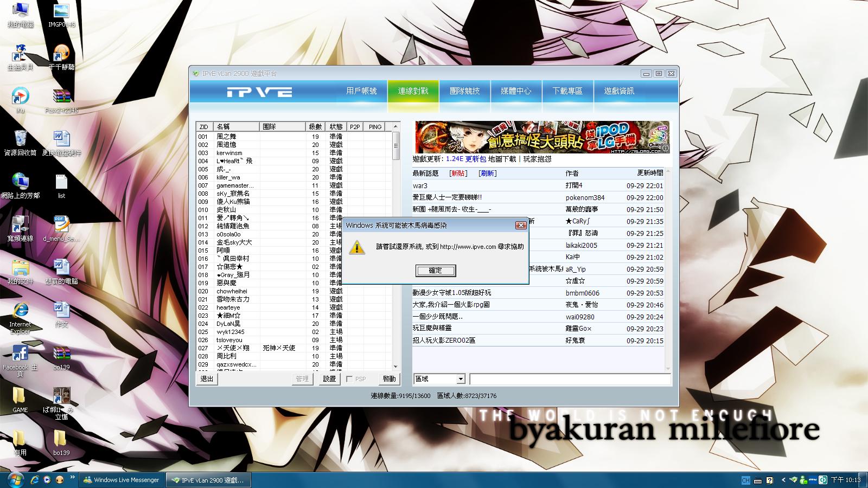
Task: Open the Facebook 主頁 shortcut icon
Action: pyautogui.click(x=20, y=360)
